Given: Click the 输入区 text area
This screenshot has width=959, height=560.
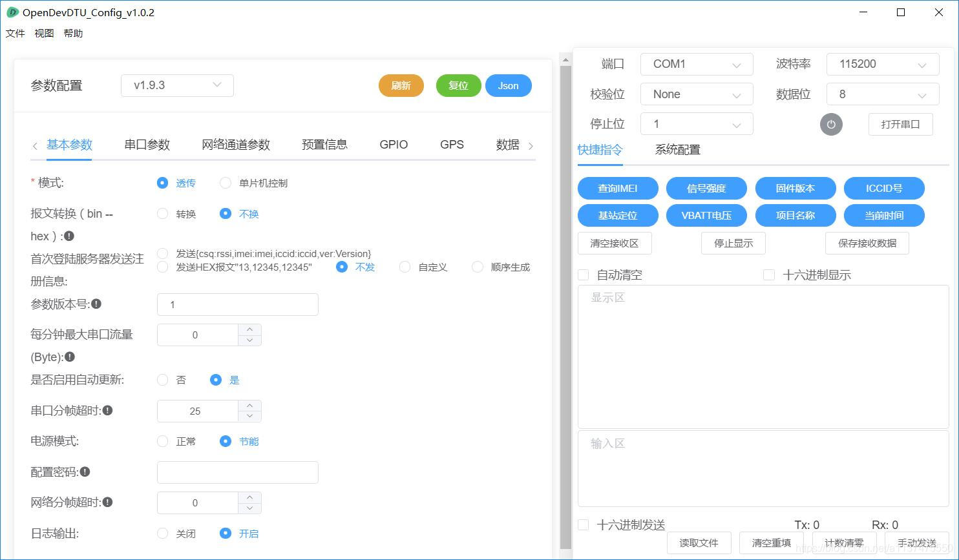Looking at the screenshot, I should pyautogui.click(x=763, y=468).
